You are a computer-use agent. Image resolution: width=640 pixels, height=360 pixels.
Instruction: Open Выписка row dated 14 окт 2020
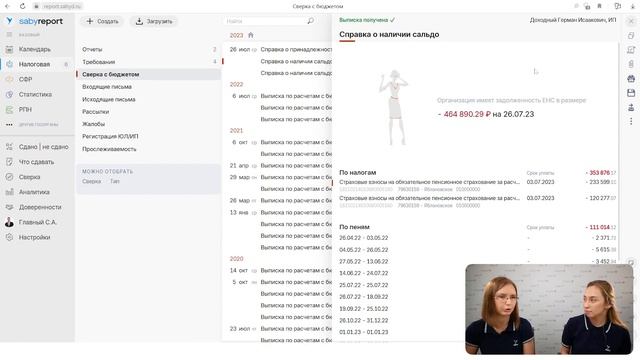click(296, 271)
